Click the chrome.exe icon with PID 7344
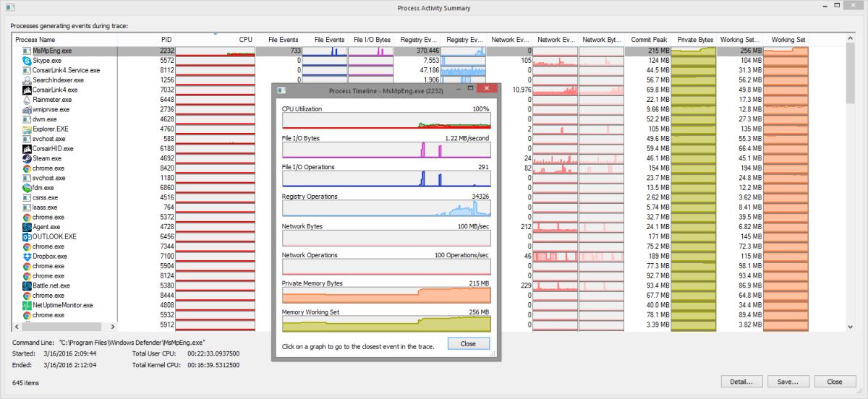This screenshot has height=399, width=868. click(26, 246)
